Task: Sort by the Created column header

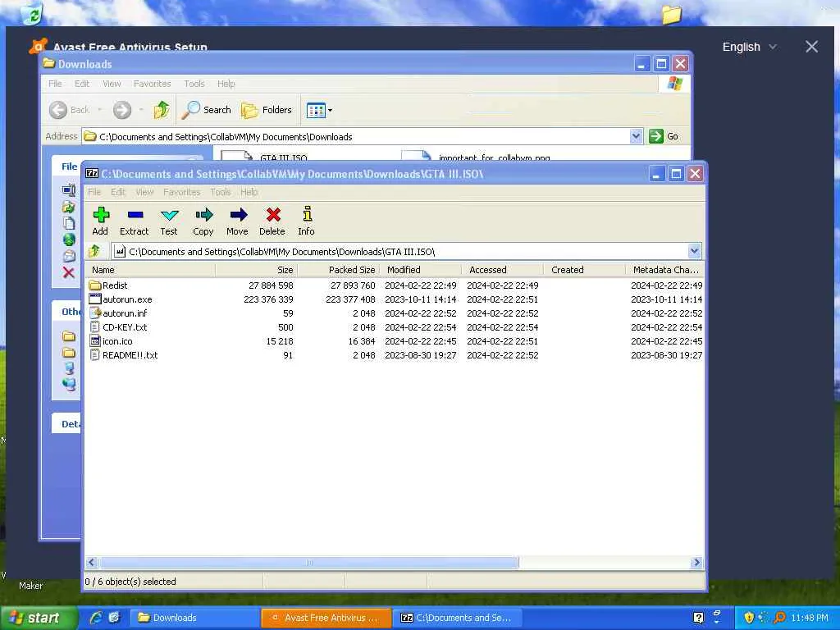Action: [584, 269]
